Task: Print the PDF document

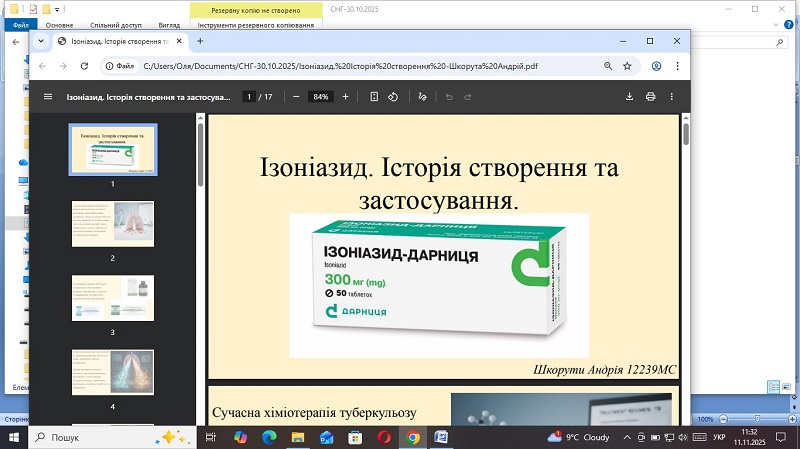Action: pos(651,97)
